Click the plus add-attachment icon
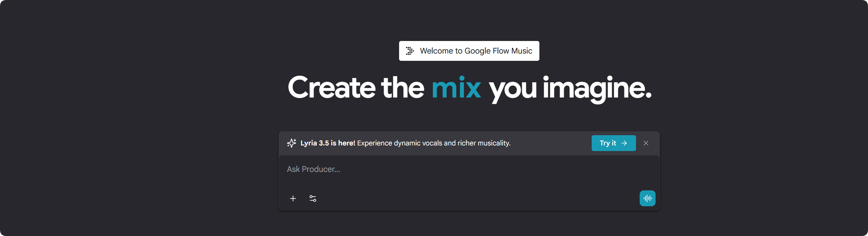The height and width of the screenshot is (236, 868). (x=293, y=198)
